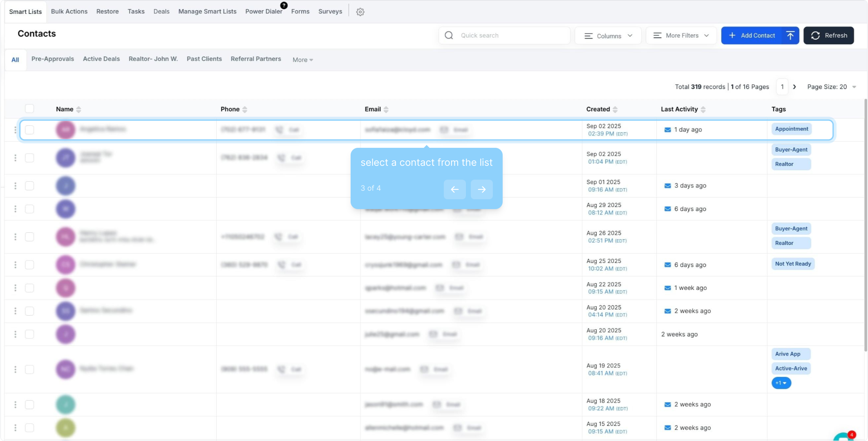Screen dimensions: 868x441
Task: Sort contacts by Created date
Action: [x=615, y=109]
